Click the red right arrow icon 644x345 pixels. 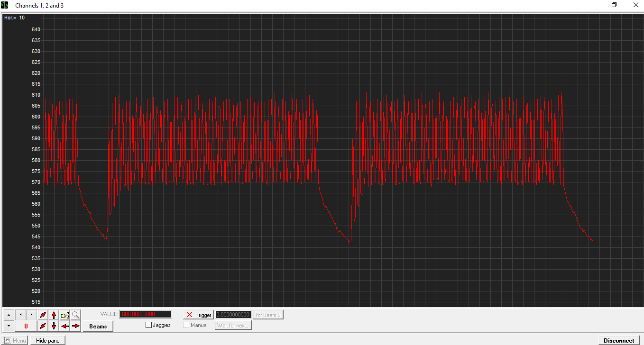coord(76,326)
